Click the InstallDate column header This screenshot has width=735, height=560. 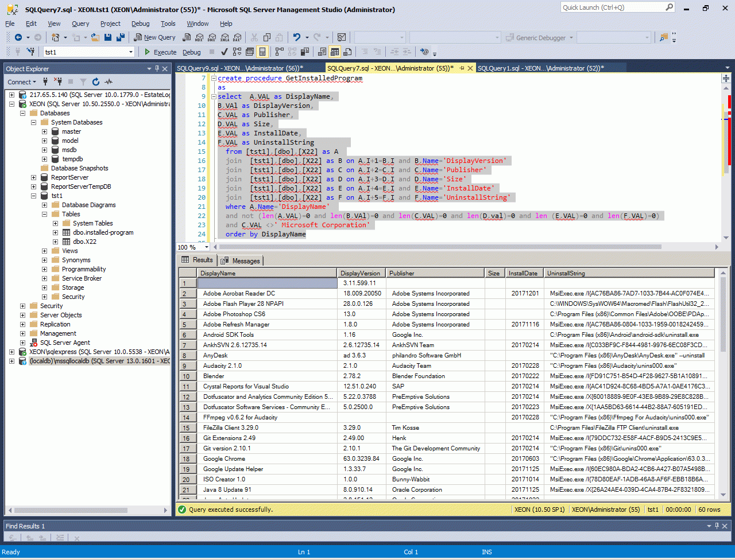[x=524, y=273]
